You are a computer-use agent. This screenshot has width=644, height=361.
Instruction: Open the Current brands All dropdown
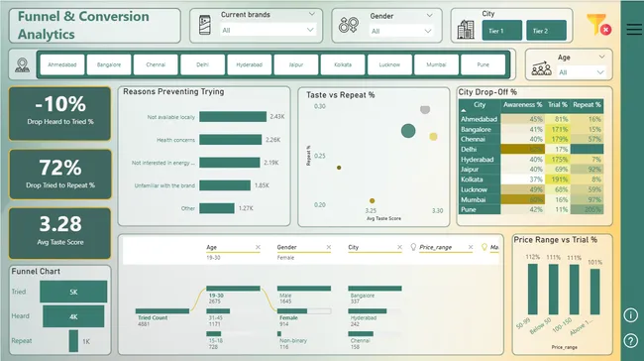click(x=268, y=30)
